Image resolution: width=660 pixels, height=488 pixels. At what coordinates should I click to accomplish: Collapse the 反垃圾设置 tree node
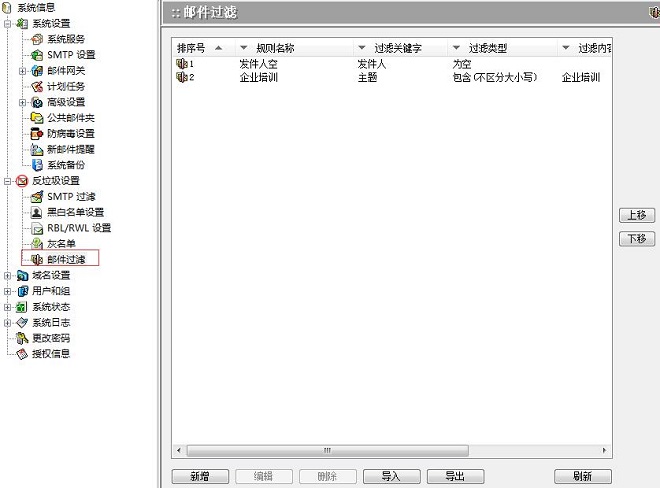[x=8, y=181]
